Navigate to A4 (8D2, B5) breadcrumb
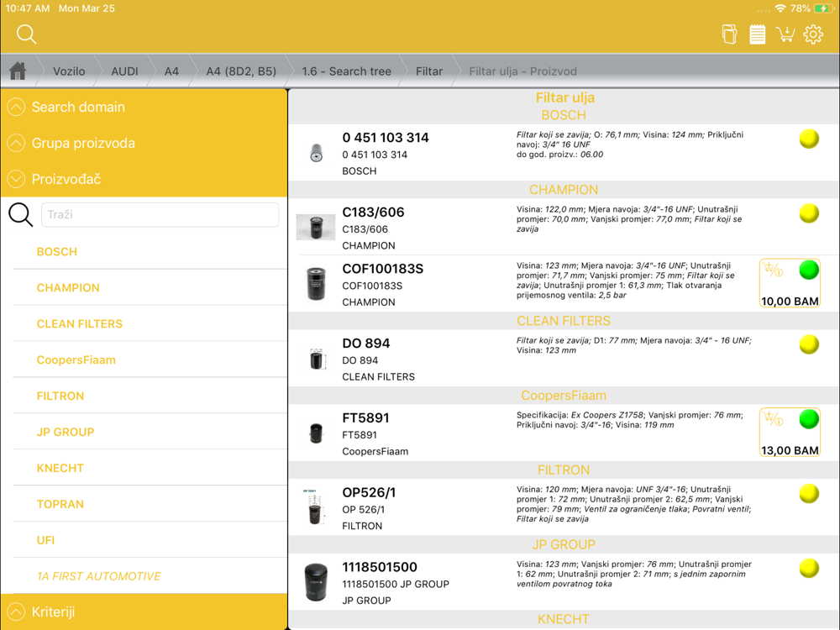This screenshot has height=630, width=840. 241,71
